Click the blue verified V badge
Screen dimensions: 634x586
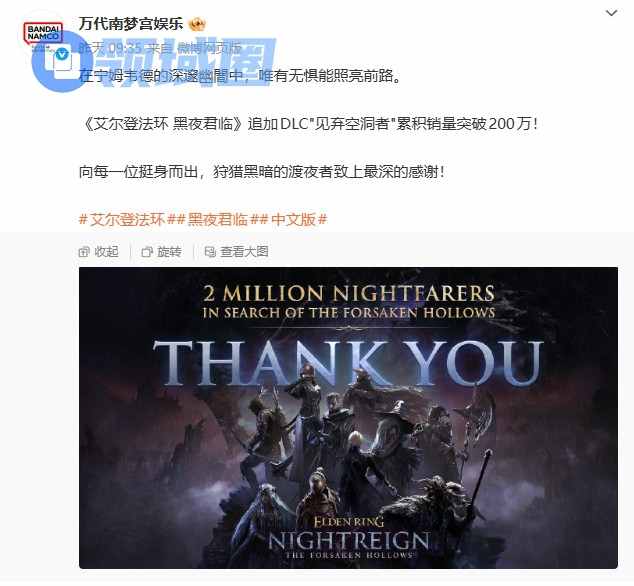(62, 54)
